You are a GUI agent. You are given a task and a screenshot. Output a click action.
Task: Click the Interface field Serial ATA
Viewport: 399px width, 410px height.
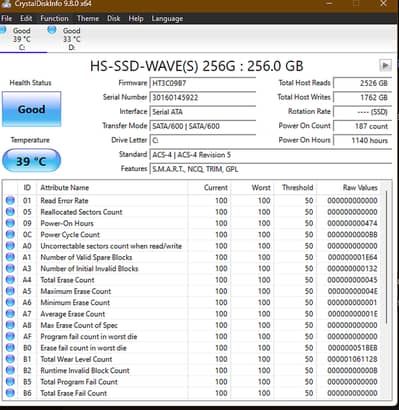pos(203,112)
